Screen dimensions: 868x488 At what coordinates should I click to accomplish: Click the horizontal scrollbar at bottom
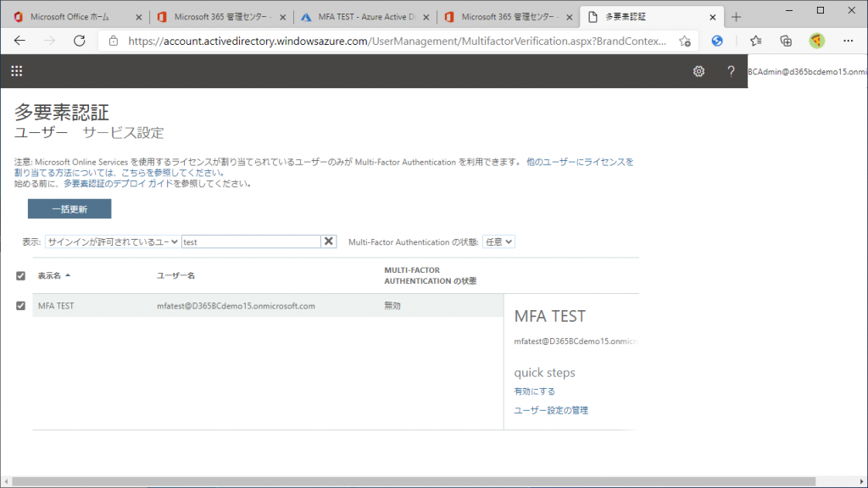pyautogui.click(x=414, y=482)
